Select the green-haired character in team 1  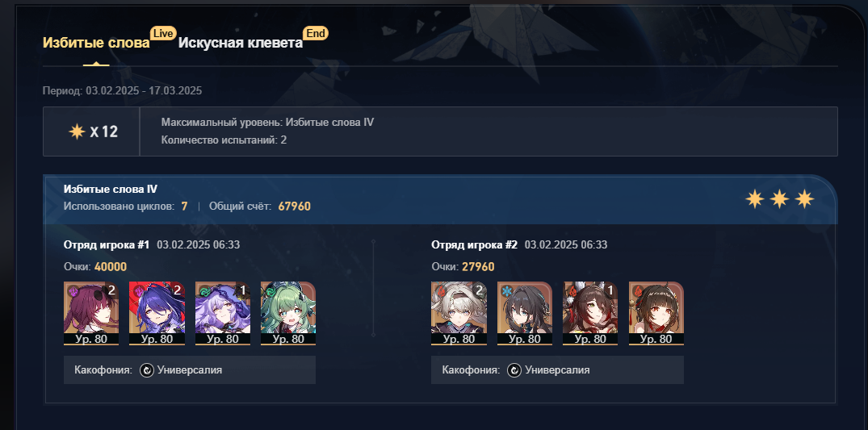point(288,313)
